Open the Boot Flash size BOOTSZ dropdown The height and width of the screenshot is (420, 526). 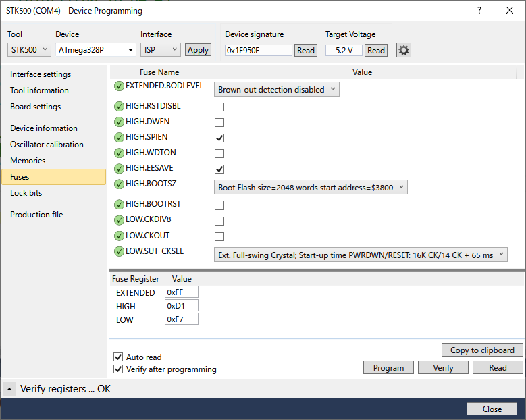(311, 188)
